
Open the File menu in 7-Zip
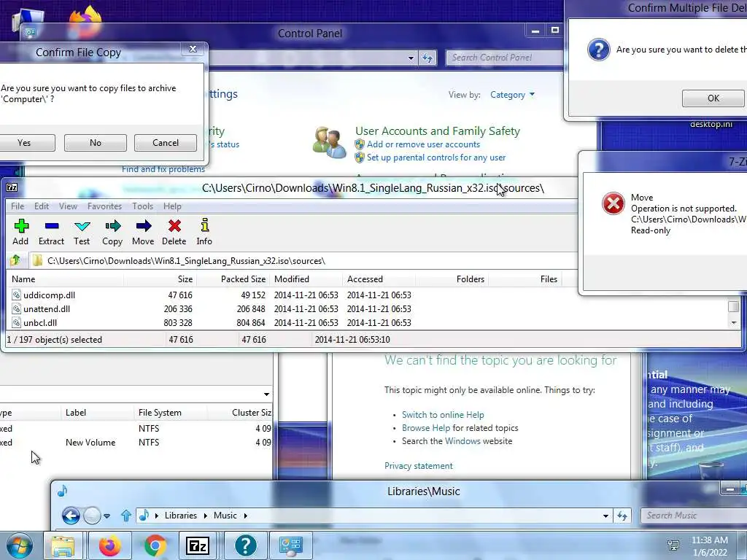click(18, 206)
